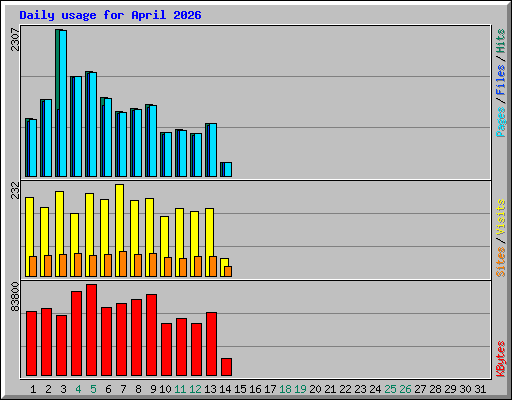This screenshot has width=512, height=400.
Task: Click day 9 on the x-axis
Action: [153, 389]
